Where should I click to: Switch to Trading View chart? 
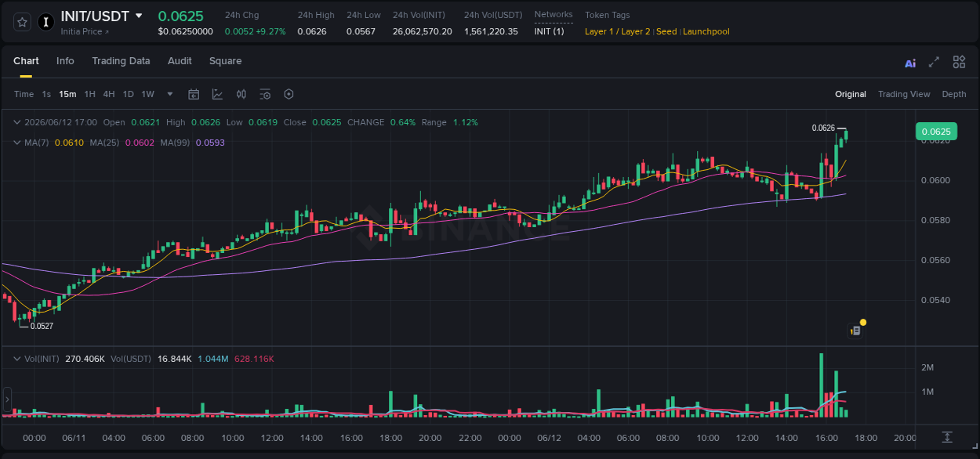[x=904, y=94]
